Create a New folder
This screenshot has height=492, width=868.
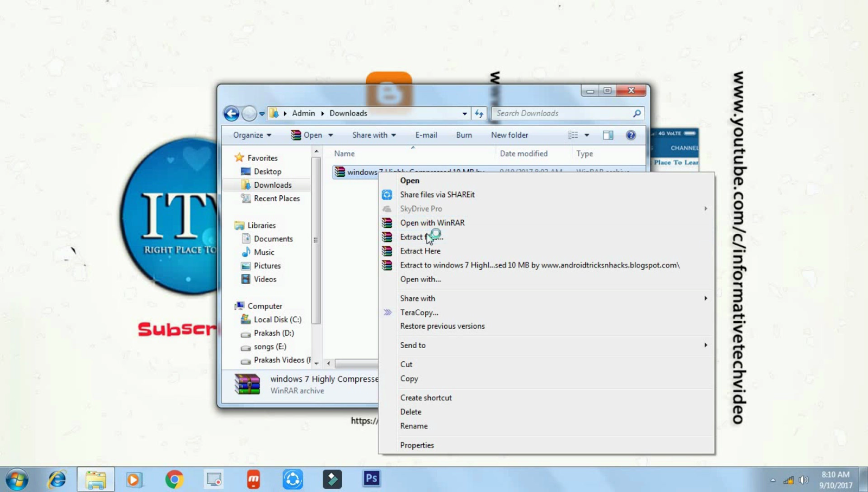(509, 135)
